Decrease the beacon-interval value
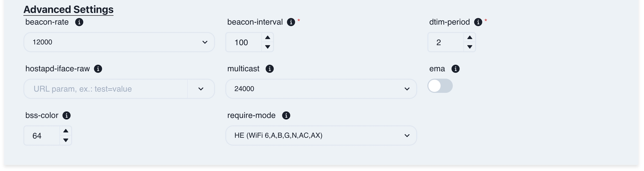This screenshot has width=644, height=171. click(x=267, y=47)
